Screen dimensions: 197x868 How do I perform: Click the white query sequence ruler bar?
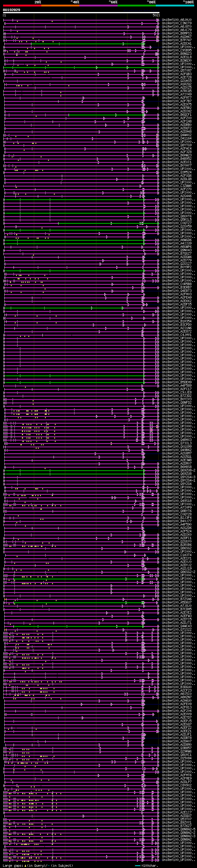point(81,12)
